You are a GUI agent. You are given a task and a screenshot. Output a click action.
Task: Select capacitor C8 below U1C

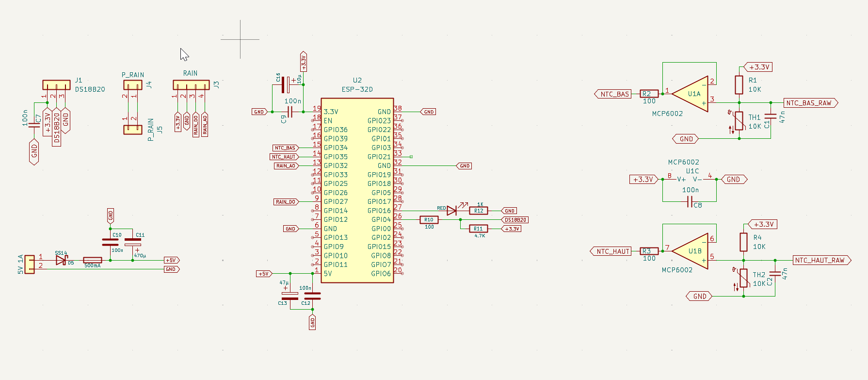coord(690,202)
